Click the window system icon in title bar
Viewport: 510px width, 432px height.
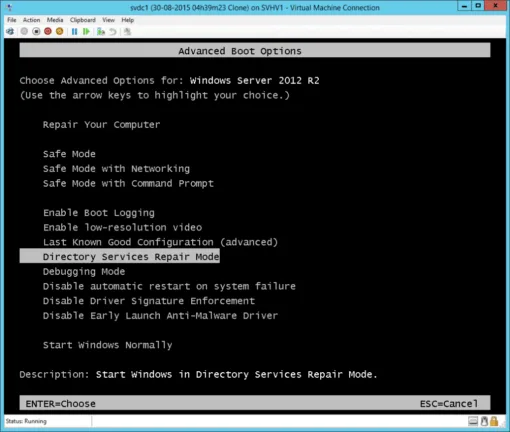point(9,7)
